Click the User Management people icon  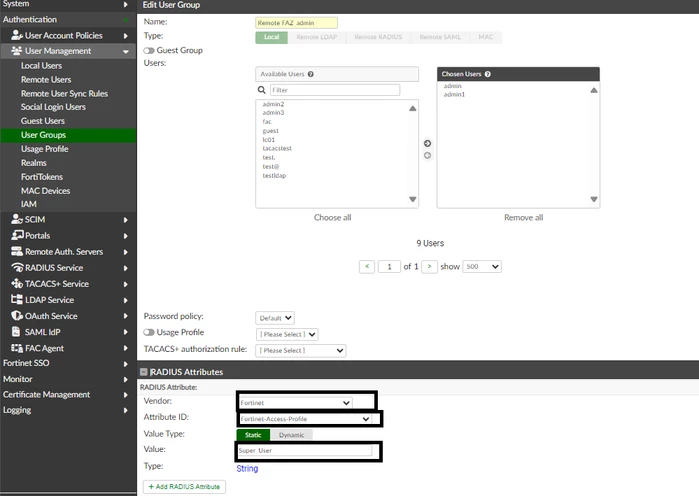pyautogui.click(x=16, y=51)
